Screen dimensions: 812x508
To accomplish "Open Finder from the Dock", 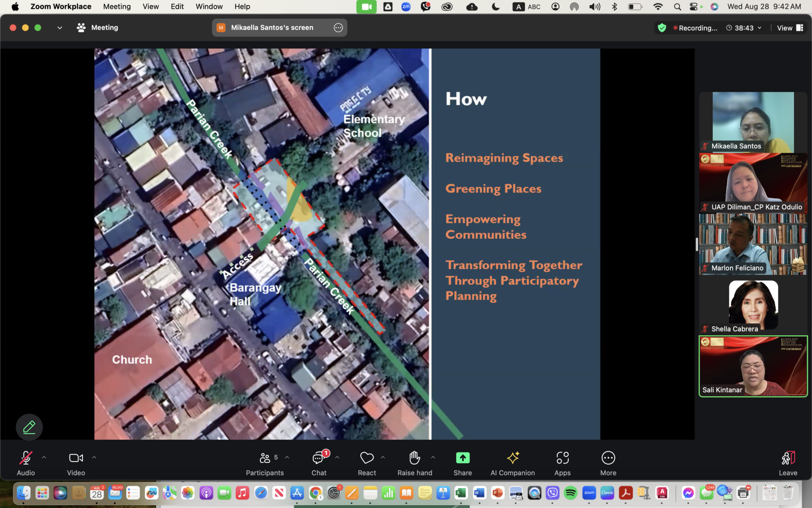I will pyautogui.click(x=23, y=493).
